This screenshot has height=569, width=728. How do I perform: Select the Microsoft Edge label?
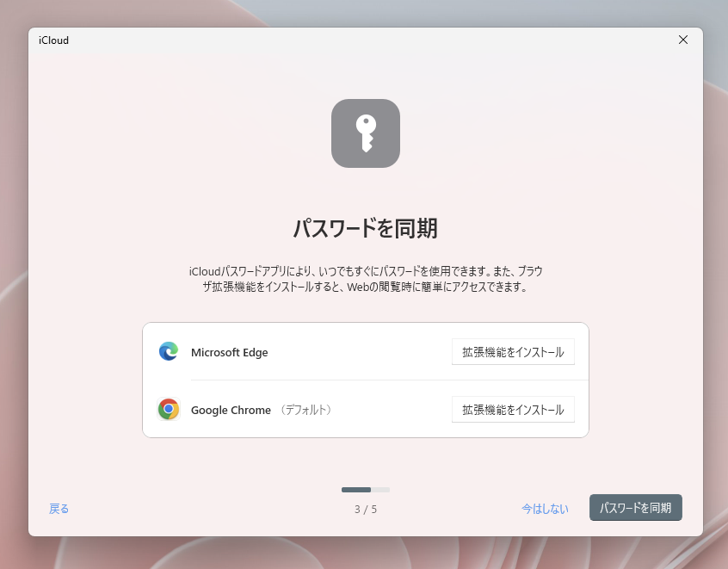230,353
